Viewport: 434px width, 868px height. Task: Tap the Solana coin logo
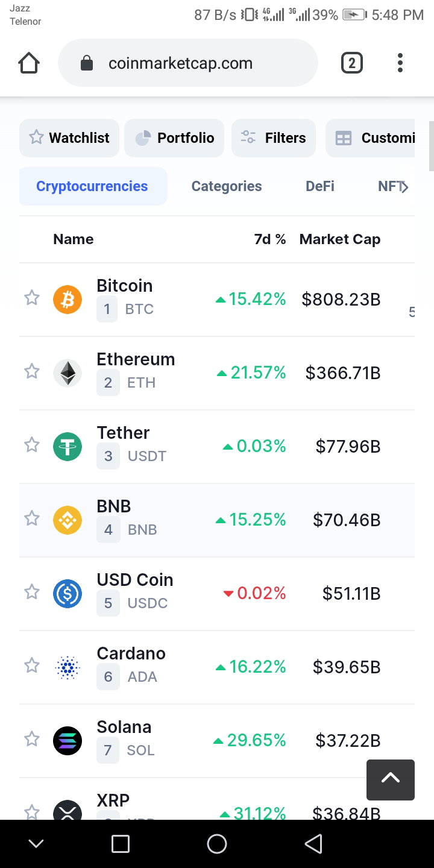[x=68, y=741]
